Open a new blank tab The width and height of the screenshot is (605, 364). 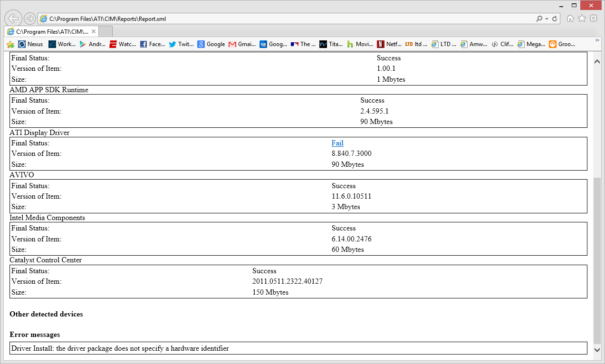point(106,32)
